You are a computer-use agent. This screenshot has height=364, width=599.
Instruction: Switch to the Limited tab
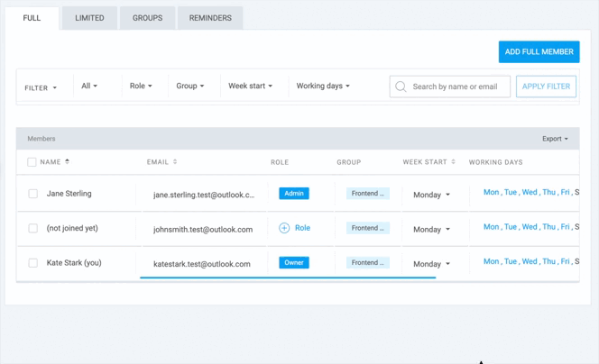tap(89, 18)
